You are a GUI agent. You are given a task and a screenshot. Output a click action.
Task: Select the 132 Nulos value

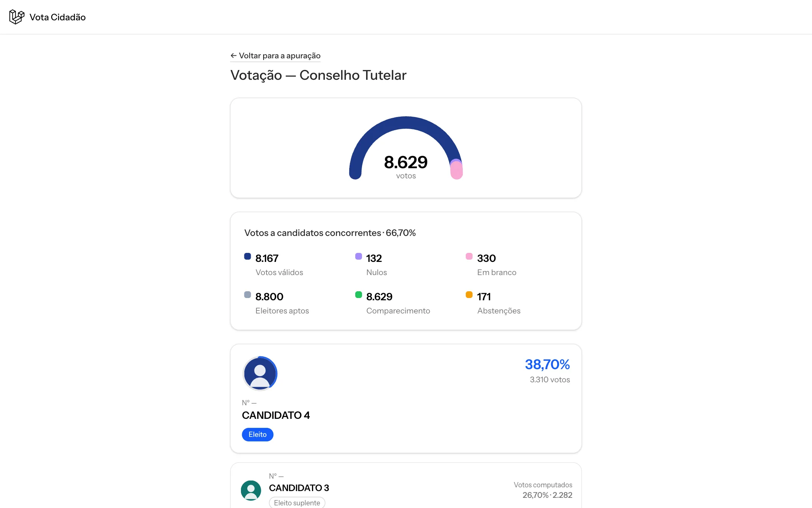(x=374, y=259)
